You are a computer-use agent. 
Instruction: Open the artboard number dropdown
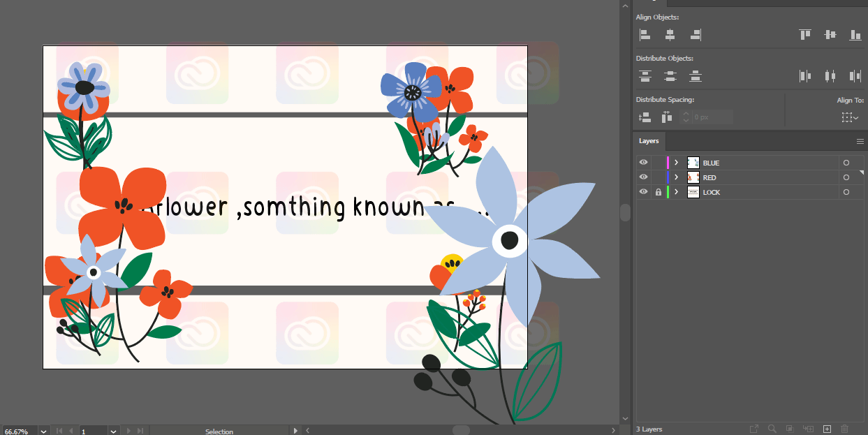click(113, 432)
